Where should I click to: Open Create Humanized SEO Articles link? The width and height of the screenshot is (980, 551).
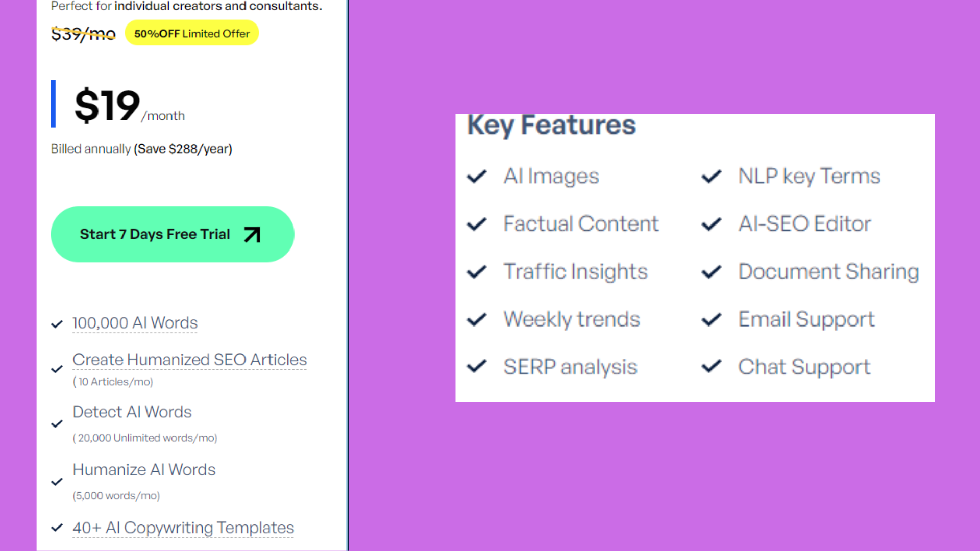click(189, 360)
